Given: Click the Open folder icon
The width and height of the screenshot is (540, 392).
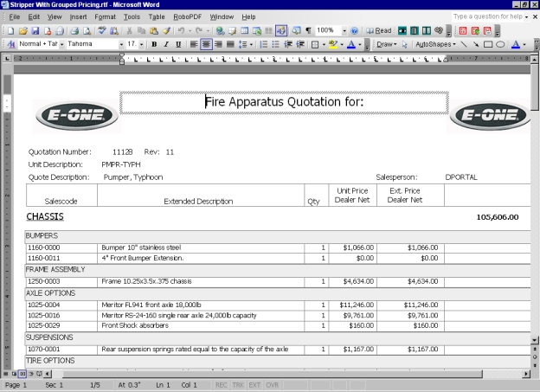Looking at the screenshot, I should (23, 31).
